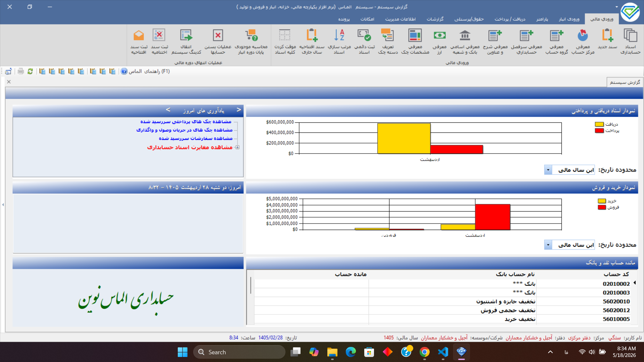Click معرفی شرح و عناوین icon

point(495,41)
